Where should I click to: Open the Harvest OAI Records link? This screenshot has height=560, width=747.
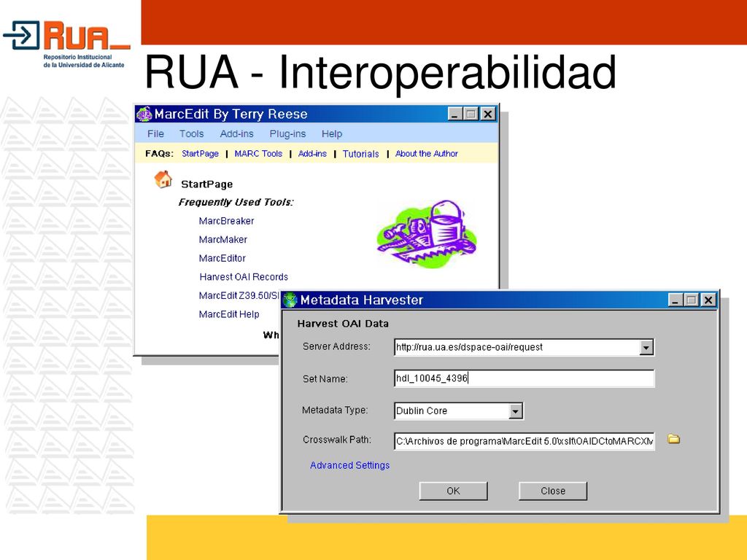244,276
